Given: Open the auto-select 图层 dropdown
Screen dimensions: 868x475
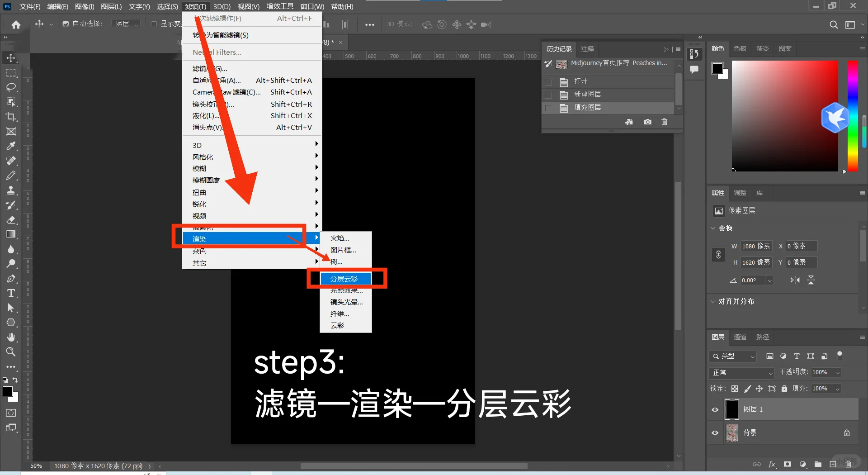Looking at the screenshot, I should [x=126, y=24].
